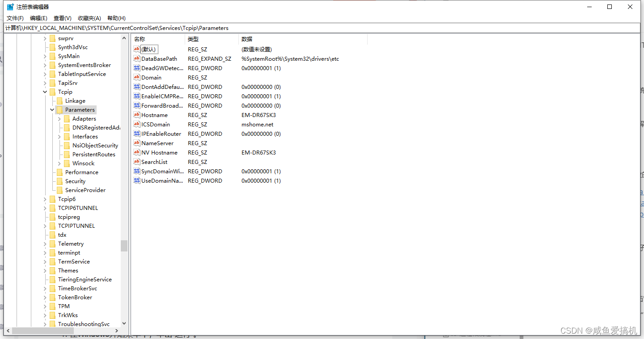Select the DNSRegisteredAd... key

click(96, 127)
